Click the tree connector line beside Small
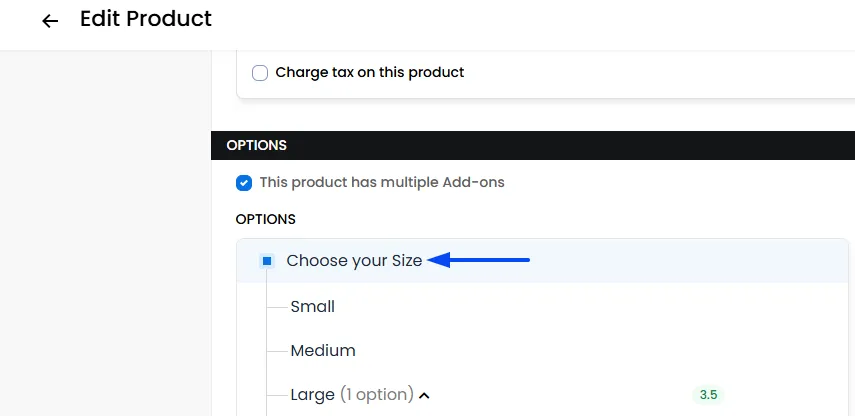This screenshot has width=855, height=416. click(x=278, y=307)
